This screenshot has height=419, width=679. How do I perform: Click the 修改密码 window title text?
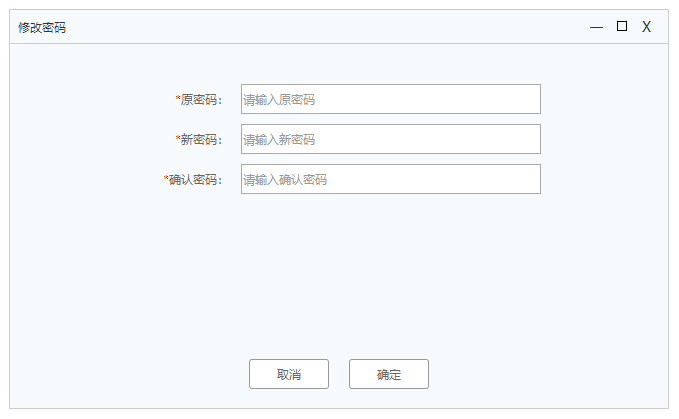[42, 28]
